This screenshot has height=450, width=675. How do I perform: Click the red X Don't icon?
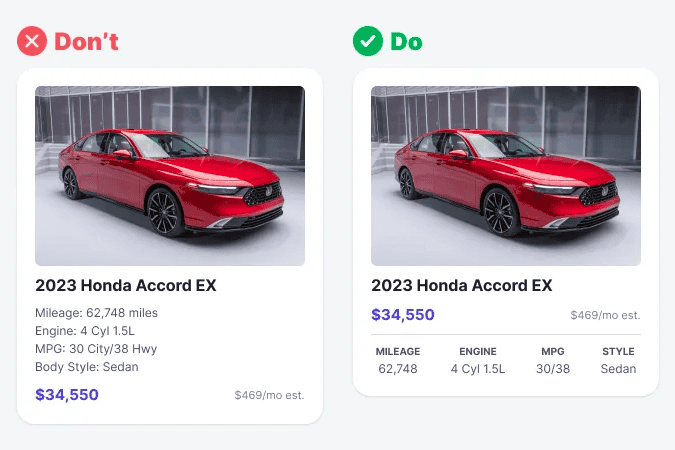[32, 41]
